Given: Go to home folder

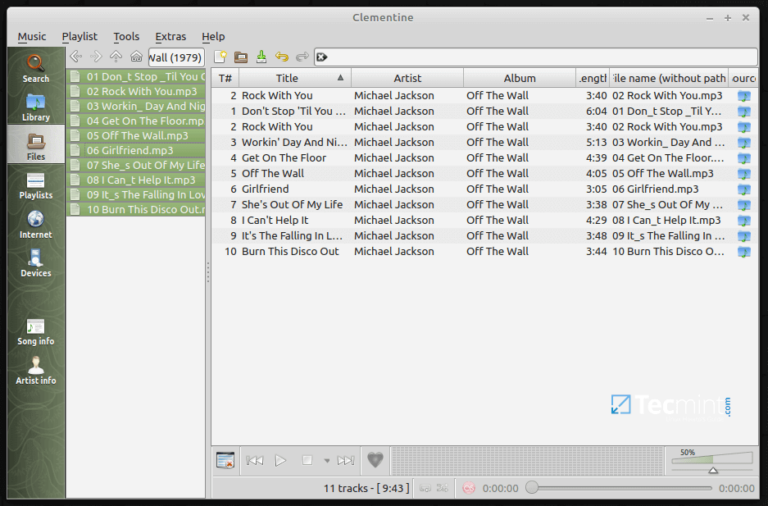Looking at the screenshot, I should pyautogui.click(x=136, y=57).
